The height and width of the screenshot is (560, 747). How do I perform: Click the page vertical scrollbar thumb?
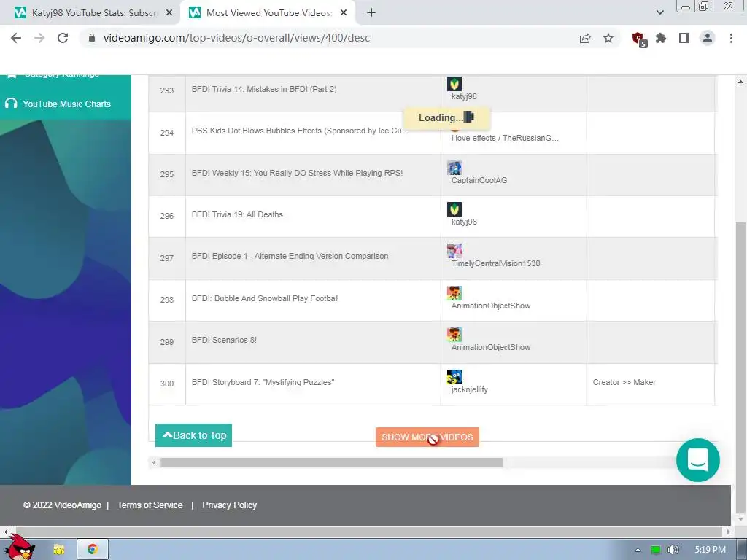click(x=741, y=367)
